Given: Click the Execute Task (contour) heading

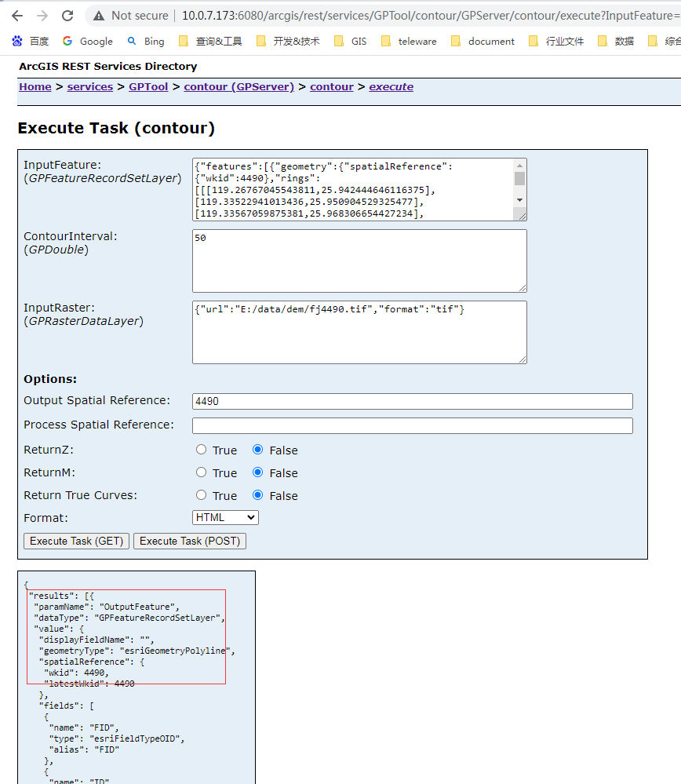Looking at the screenshot, I should [116, 128].
